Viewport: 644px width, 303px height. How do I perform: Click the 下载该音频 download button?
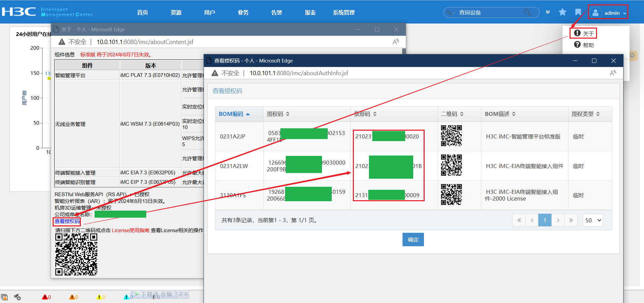click(154, 294)
